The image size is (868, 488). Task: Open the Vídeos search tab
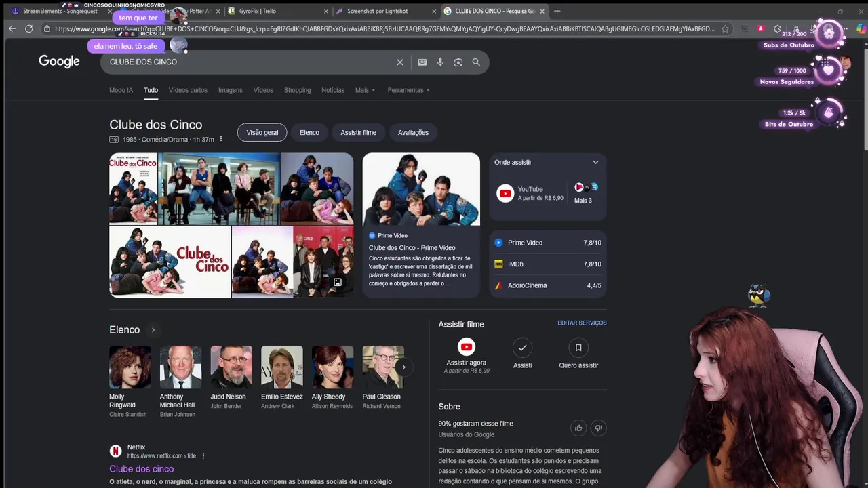pyautogui.click(x=263, y=90)
